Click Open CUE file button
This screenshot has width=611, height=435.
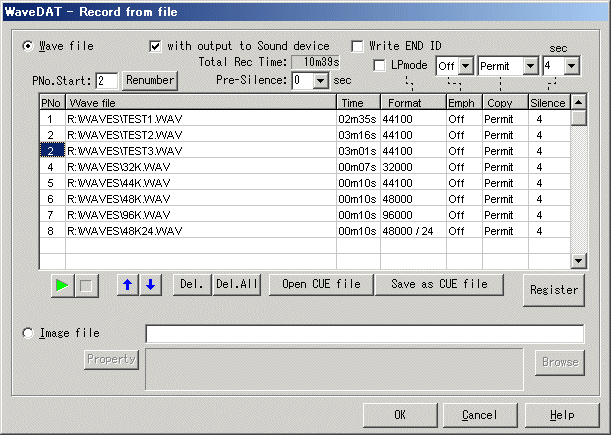pyautogui.click(x=321, y=284)
